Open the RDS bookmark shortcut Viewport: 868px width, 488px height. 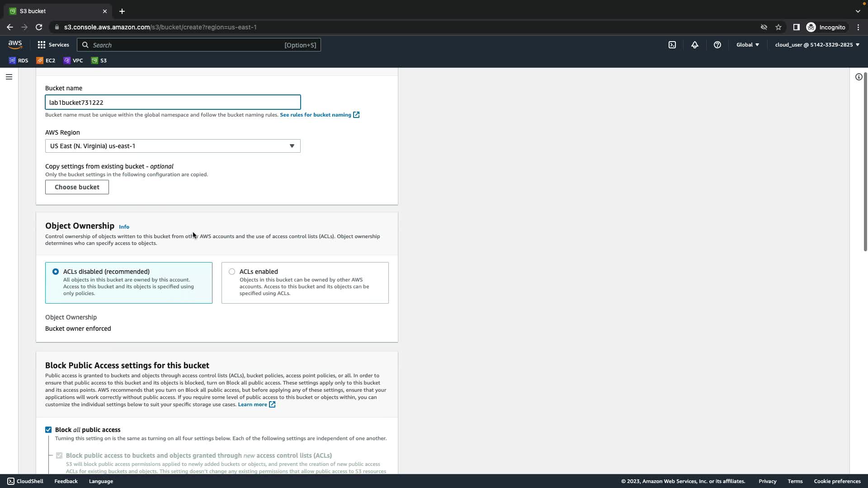pos(19,61)
